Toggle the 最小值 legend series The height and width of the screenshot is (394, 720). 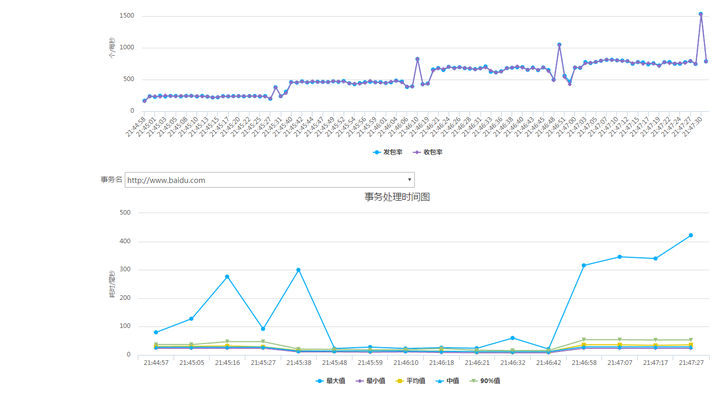(371, 381)
